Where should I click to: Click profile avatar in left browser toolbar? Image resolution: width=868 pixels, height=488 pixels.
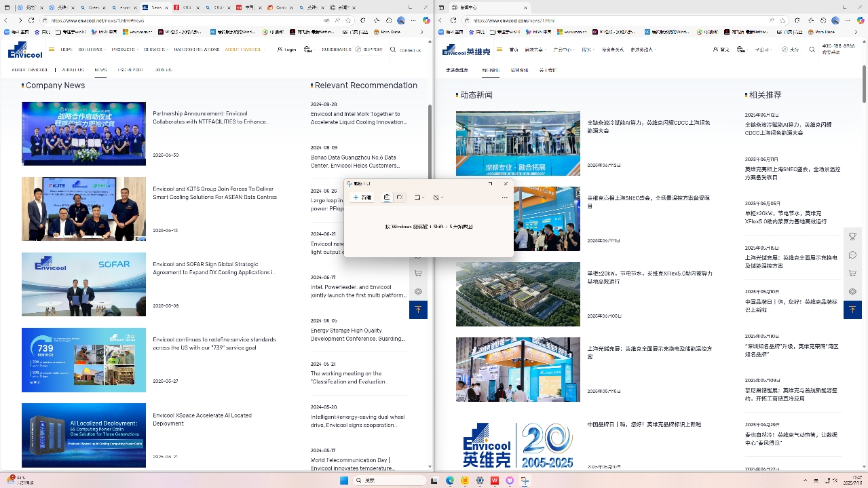[x=402, y=20]
